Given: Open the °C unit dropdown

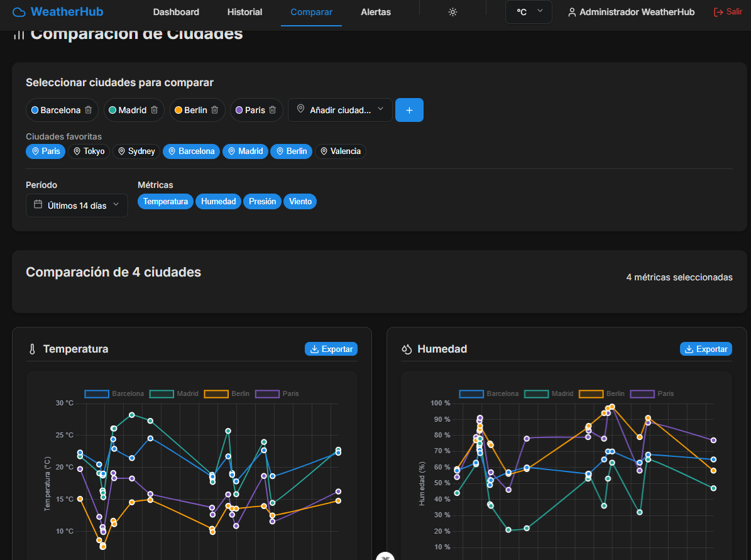Looking at the screenshot, I should click(529, 12).
